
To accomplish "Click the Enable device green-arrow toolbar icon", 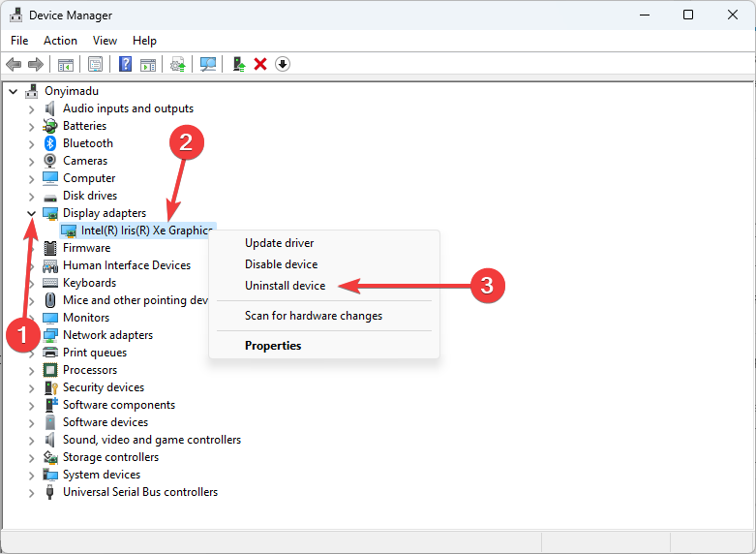I will (x=239, y=64).
